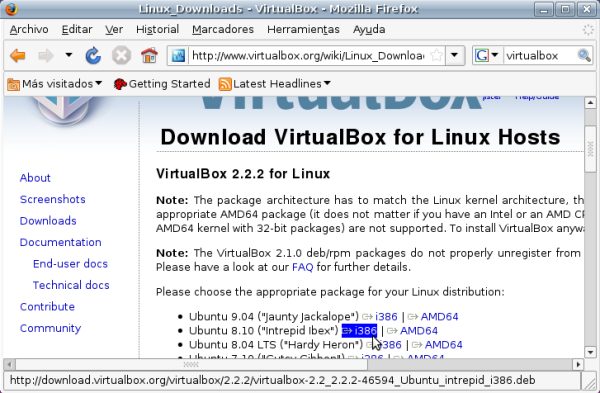
Task: Click the vertical scrollbar down arrow
Action: (x=590, y=352)
